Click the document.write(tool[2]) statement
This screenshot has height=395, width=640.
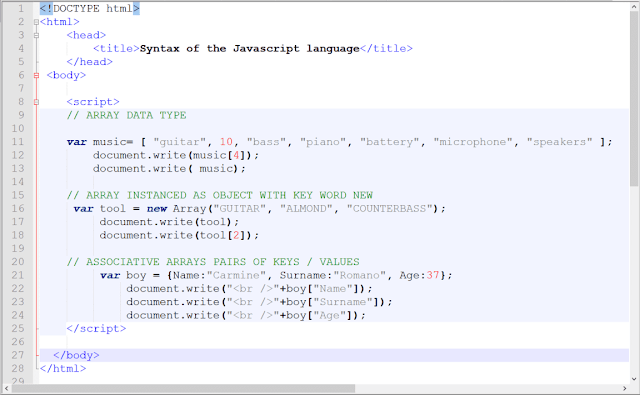point(179,235)
